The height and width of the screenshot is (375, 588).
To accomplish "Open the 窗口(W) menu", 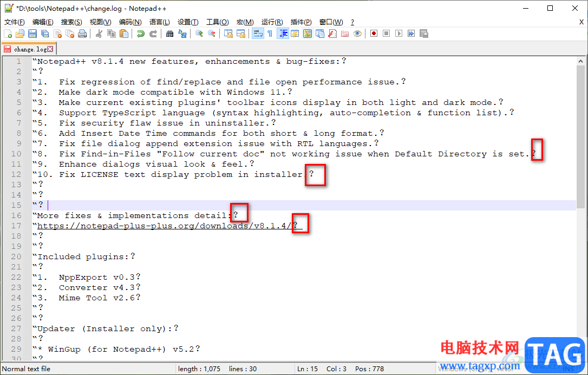I will pyautogui.click(x=331, y=22).
